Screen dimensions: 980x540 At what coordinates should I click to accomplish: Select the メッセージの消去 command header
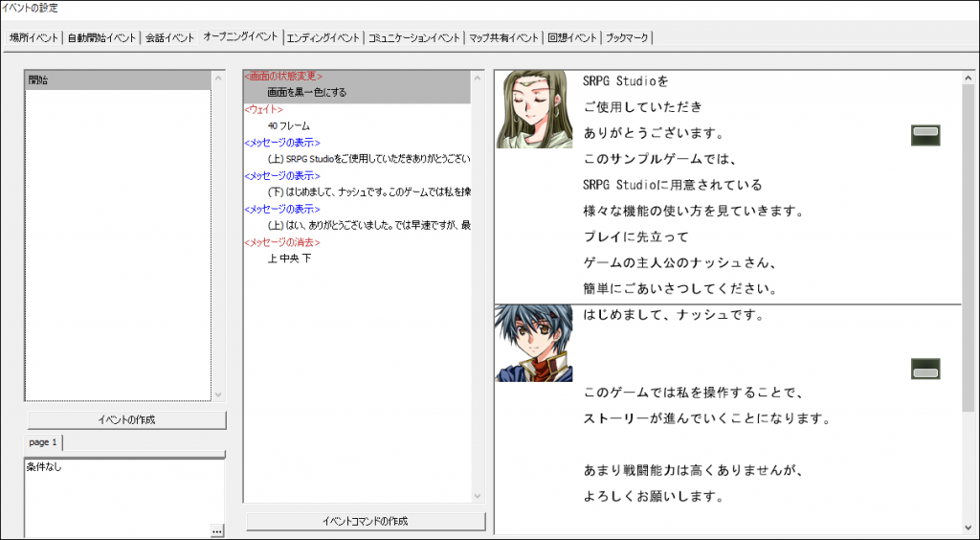[282, 242]
